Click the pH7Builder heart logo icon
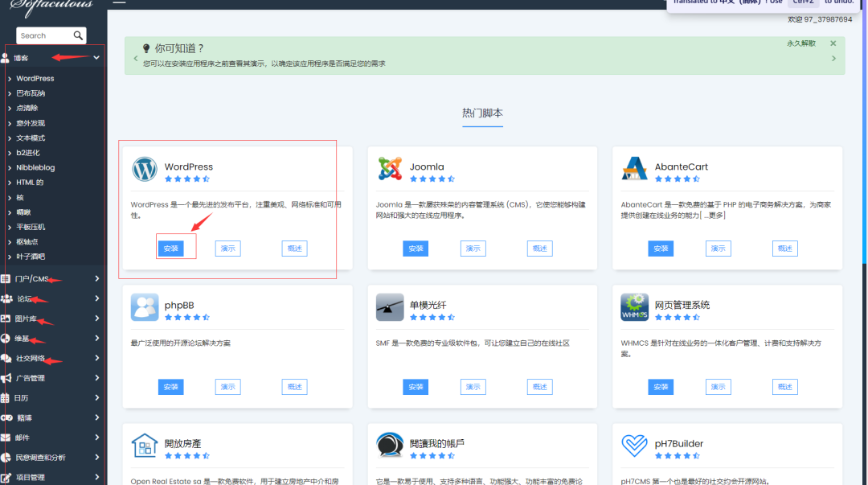 [x=634, y=446]
